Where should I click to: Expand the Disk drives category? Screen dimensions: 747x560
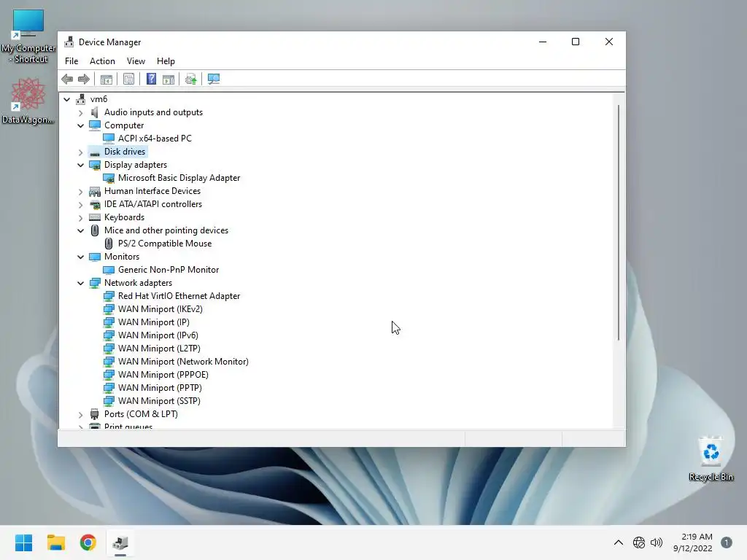click(x=80, y=152)
